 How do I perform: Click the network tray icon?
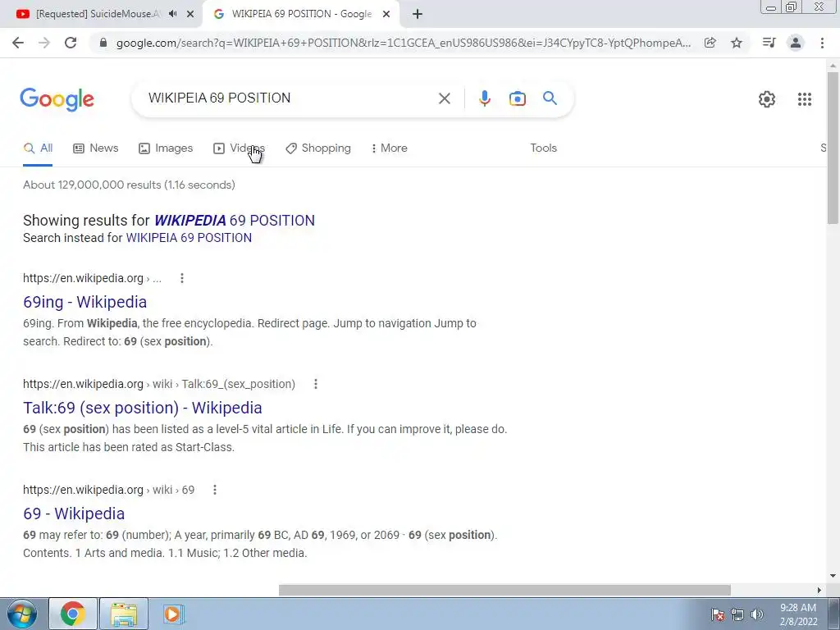pos(737,614)
